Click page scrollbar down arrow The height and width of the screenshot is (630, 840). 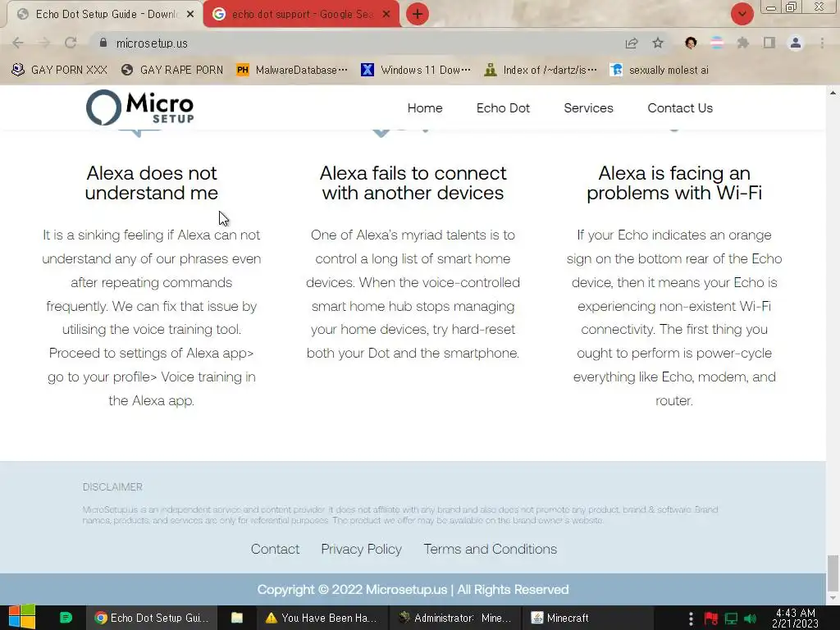(833, 598)
